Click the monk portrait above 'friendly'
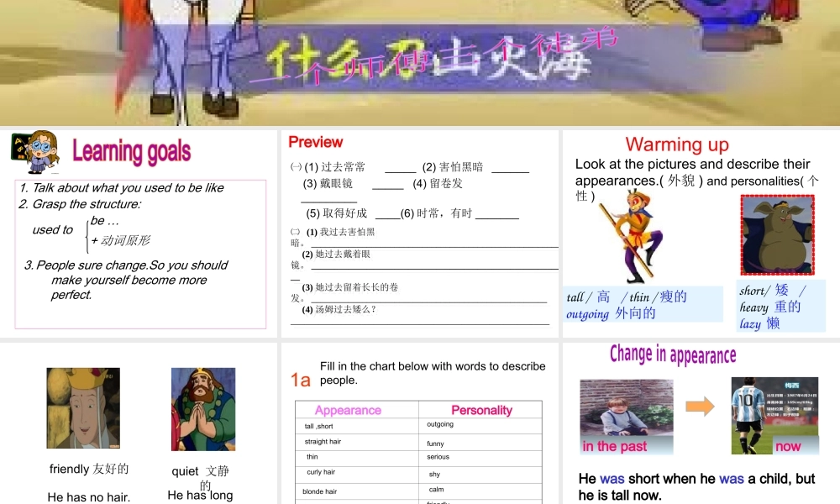 pos(83,408)
